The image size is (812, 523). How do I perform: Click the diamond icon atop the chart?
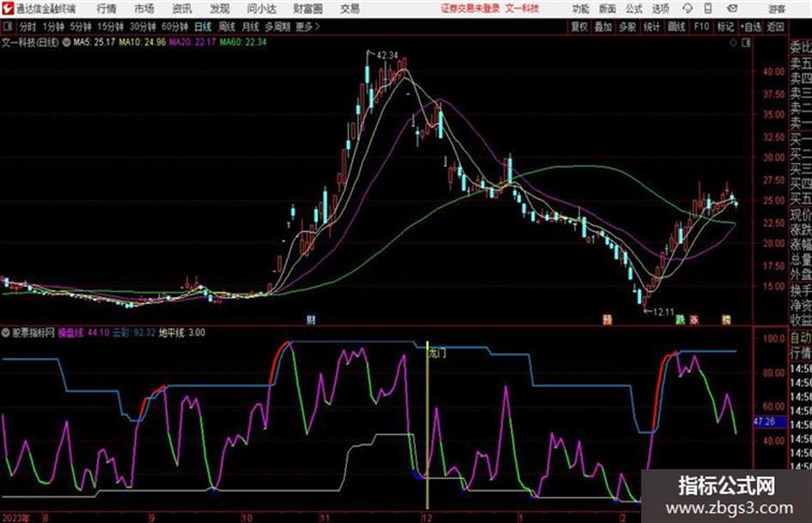click(x=733, y=43)
